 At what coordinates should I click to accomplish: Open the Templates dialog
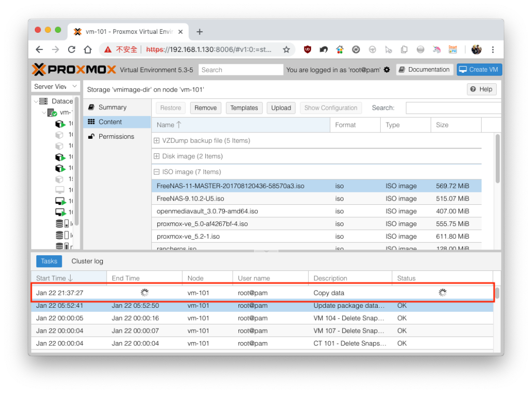244,108
